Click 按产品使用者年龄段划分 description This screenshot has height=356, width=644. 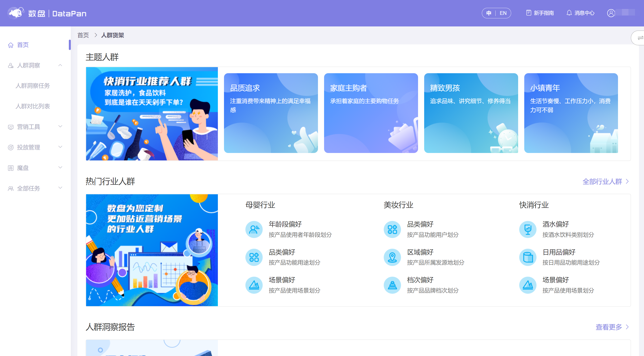[300, 235]
